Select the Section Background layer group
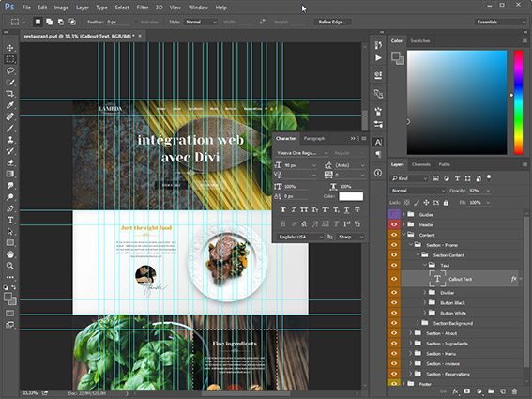Image resolution: width=532 pixels, height=399 pixels. click(453, 323)
